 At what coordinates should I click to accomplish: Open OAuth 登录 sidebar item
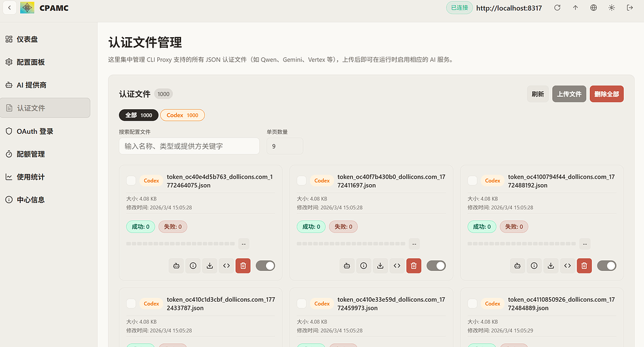(x=45, y=131)
